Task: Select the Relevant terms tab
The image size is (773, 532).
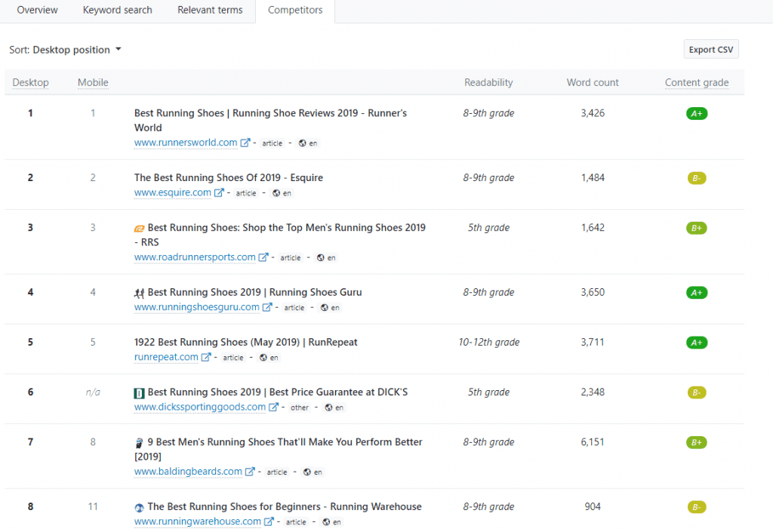Action: [x=210, y=11]
